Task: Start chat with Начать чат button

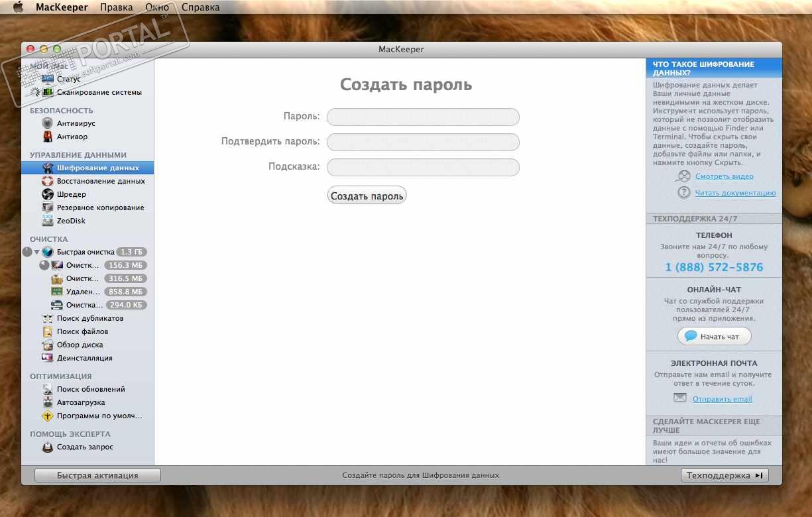Action: point(714,336)
